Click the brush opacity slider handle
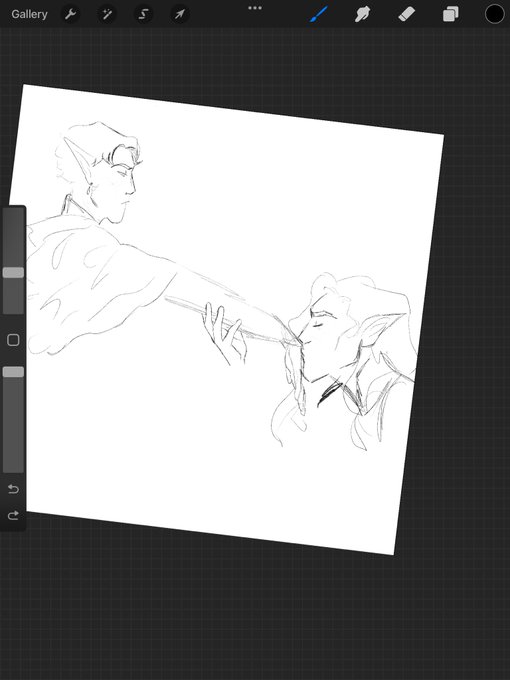The height and width of the screenshot is (680, 510). [13, 372]
